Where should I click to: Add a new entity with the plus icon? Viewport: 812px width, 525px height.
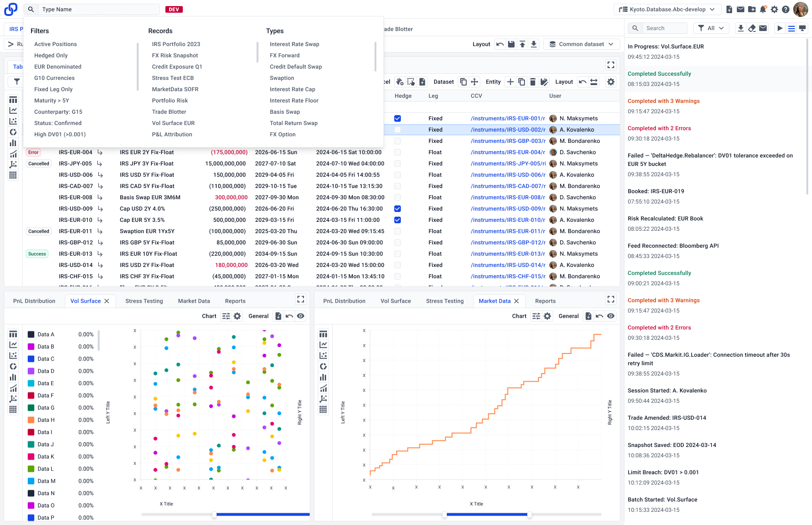(510, 82)
